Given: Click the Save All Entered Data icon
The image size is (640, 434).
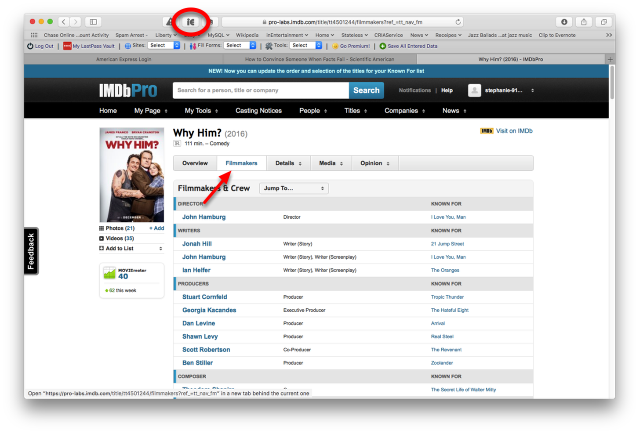Looking at the screenshot, I should click(x=383, y=46).
